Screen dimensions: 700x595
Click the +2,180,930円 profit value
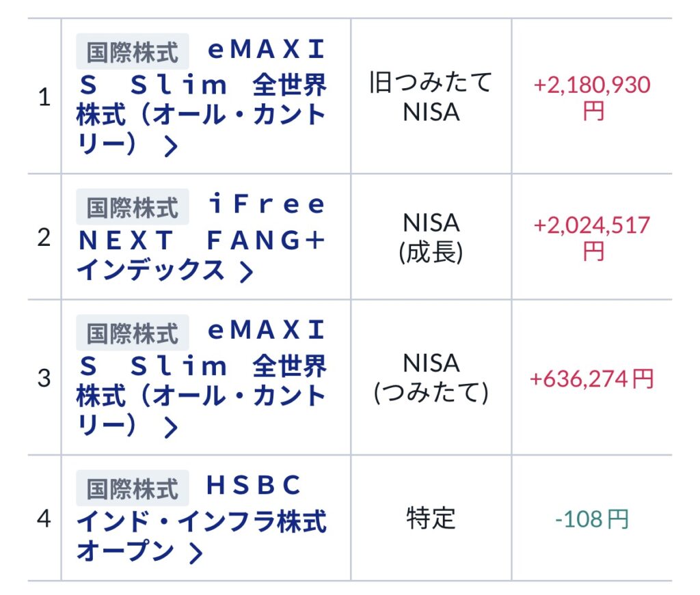pos(592,96)
